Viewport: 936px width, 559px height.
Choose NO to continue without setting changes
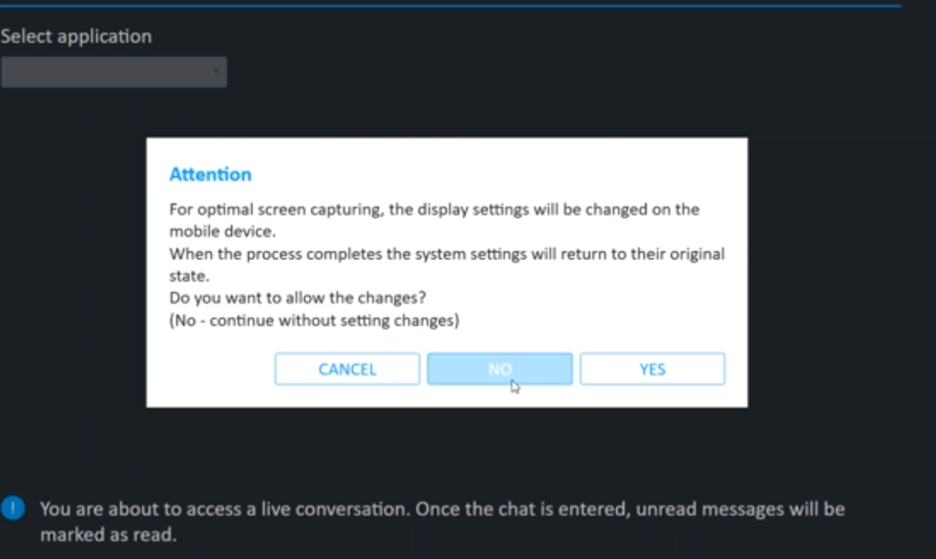point(500,369)
